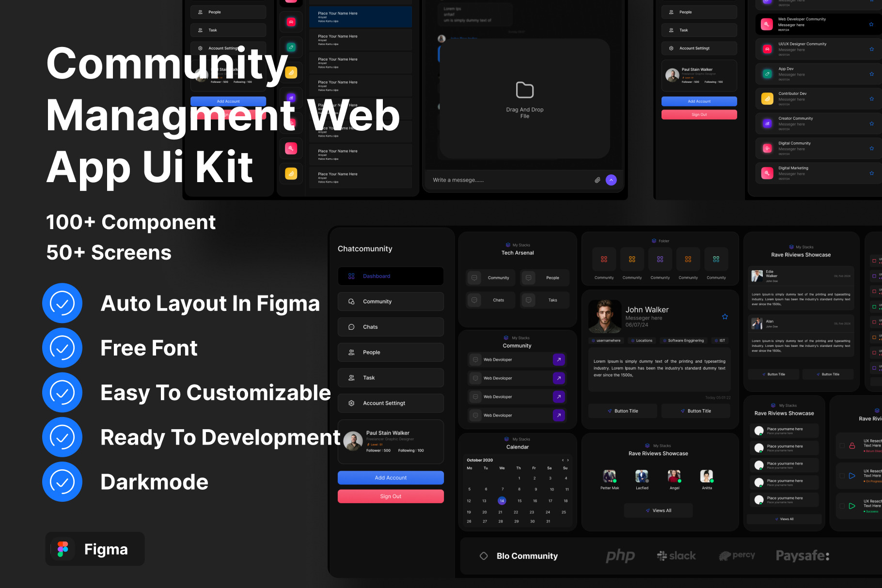Image resolution: width=882 pixels, height=588 pixels.
Task: Expand the first Web Devoloper arrow
Action: (558, 360)
